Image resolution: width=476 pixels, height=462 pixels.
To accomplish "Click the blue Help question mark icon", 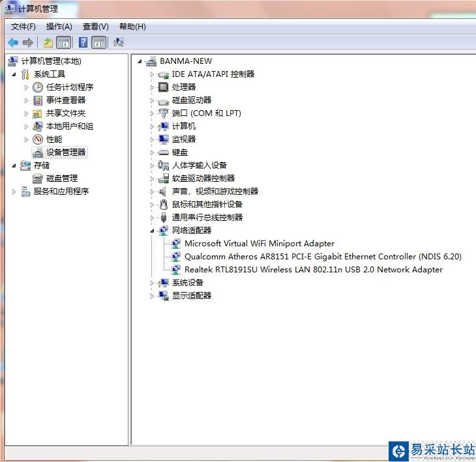I will (x=83, y=43).
